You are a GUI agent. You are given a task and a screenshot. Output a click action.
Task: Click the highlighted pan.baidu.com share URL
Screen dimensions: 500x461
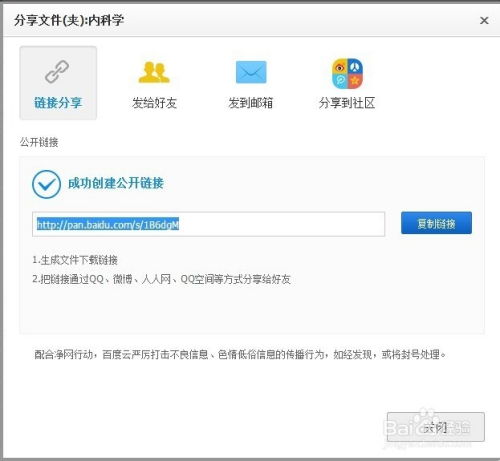(108, 225)
